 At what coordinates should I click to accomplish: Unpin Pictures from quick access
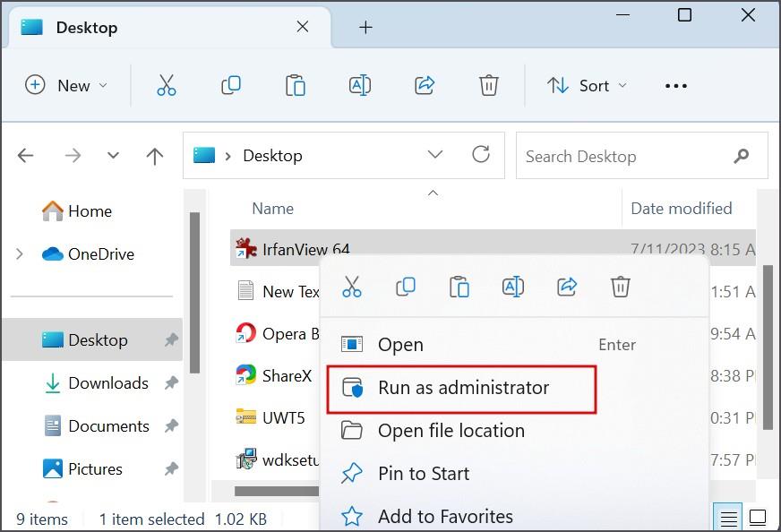[x=171, y=468]
